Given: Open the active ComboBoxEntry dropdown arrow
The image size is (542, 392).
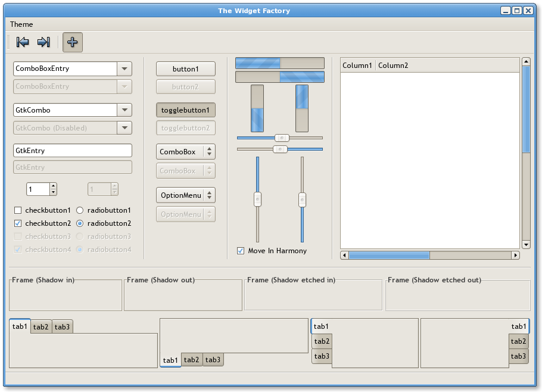Looking at the screenshot, I should pos(124,69).
